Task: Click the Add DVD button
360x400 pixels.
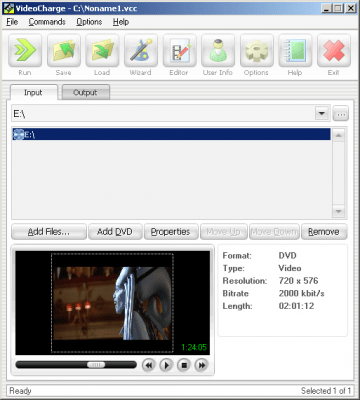Action: [115, 232]
